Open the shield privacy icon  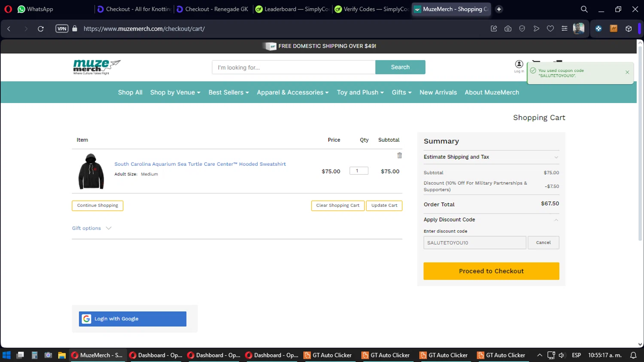pyautogui.click(x=522, y=29)
